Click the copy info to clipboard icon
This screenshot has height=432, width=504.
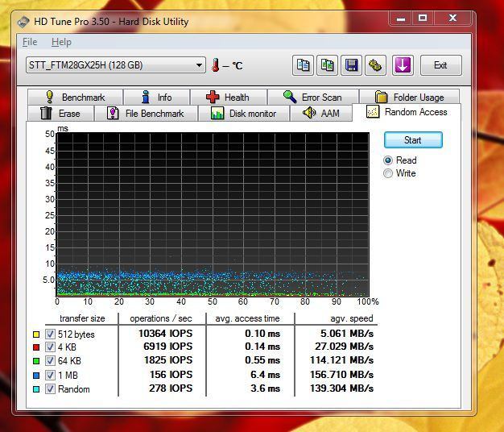pyautogui.click(x=303, y=65)
